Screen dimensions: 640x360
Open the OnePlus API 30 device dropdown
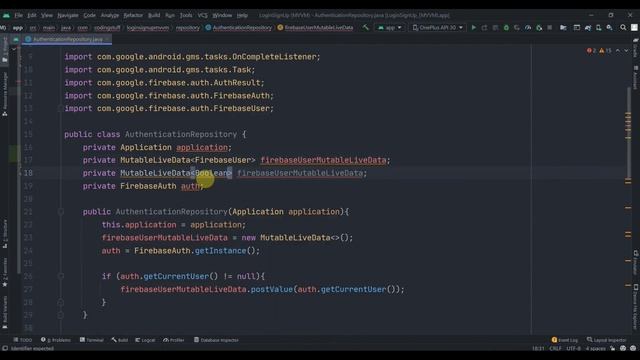click(438, 27)
